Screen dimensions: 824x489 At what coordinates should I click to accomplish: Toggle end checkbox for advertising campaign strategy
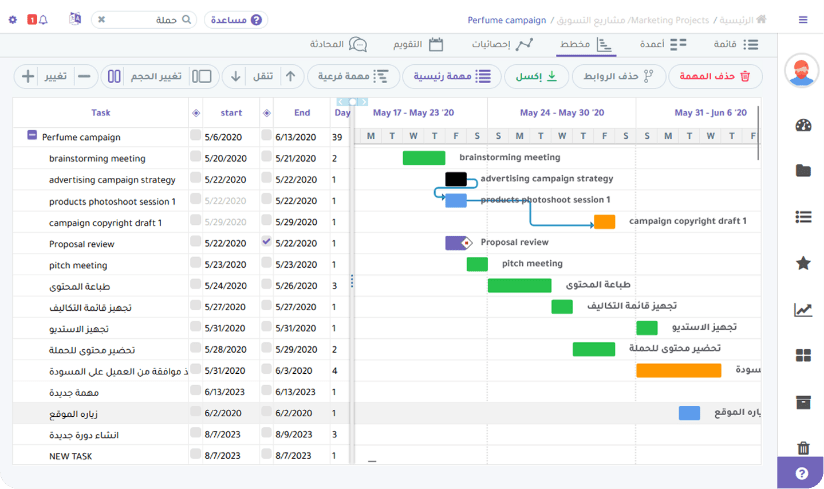[x=266, y=177]
